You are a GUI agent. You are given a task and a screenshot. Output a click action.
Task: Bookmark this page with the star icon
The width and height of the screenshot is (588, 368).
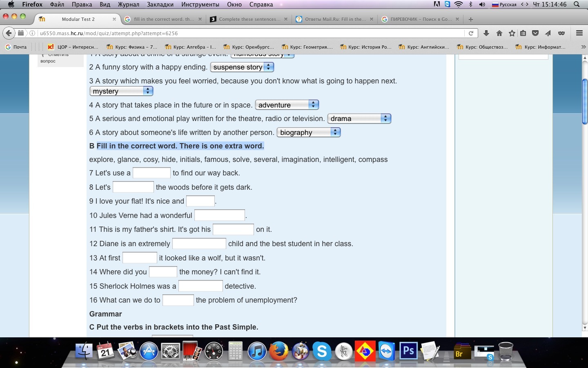(512, 33)
